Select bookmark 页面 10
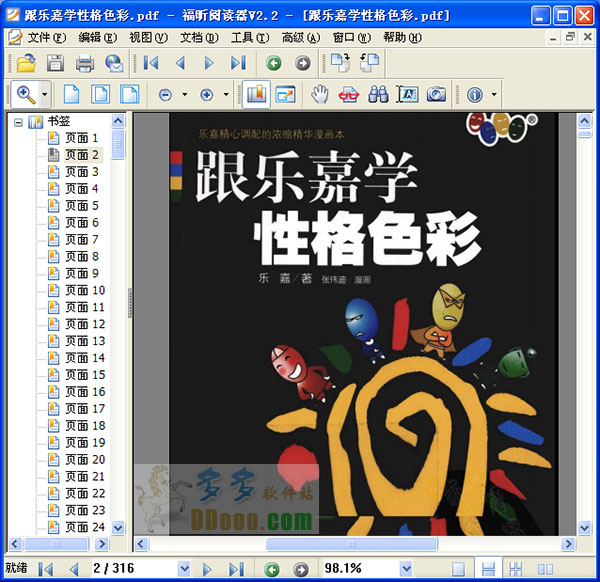The image size is (600, 582). pos(85,290)
